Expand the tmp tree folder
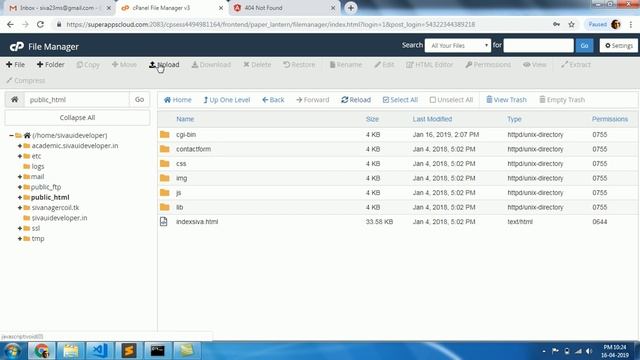The width and height of the screenshot is (640, 360). [x=20, y=238]
